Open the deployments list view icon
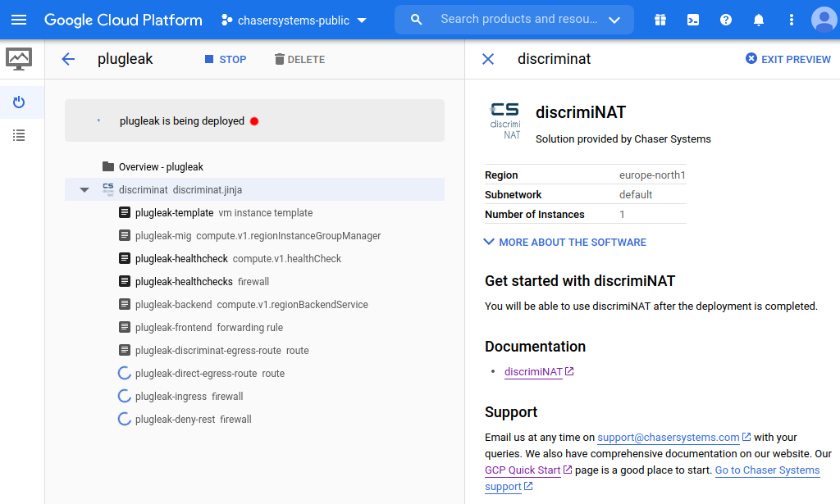The width and height of the screenshot is (840, 504). (19, 135)
